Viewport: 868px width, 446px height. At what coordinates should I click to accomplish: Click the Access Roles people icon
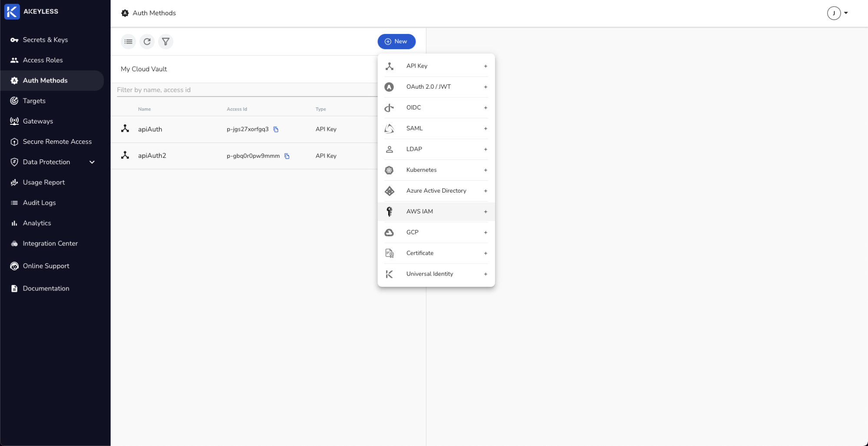coord(14,60)
